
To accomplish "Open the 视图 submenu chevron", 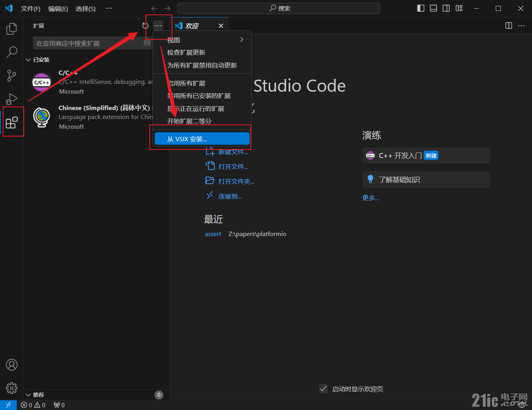I will click(x=241, y=39).
